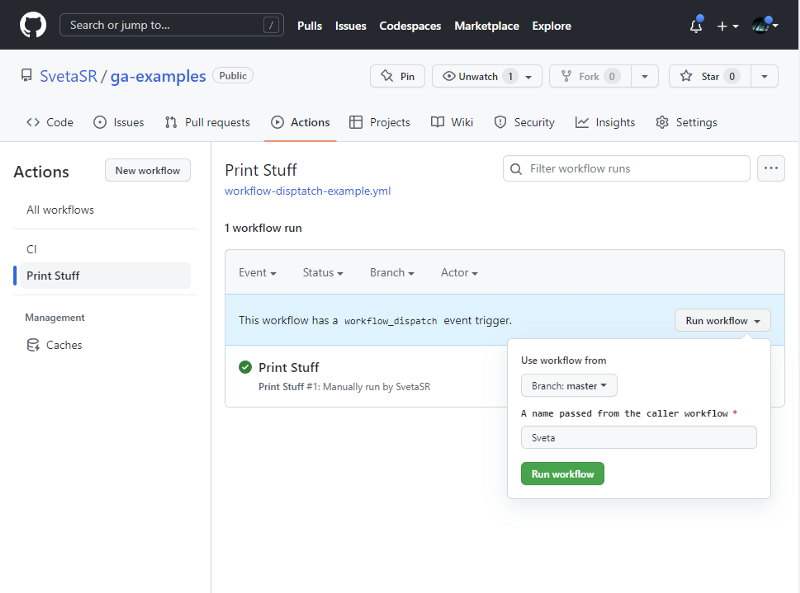Open the plus create-new menu
800x593 pixels.
pos(728,26)
